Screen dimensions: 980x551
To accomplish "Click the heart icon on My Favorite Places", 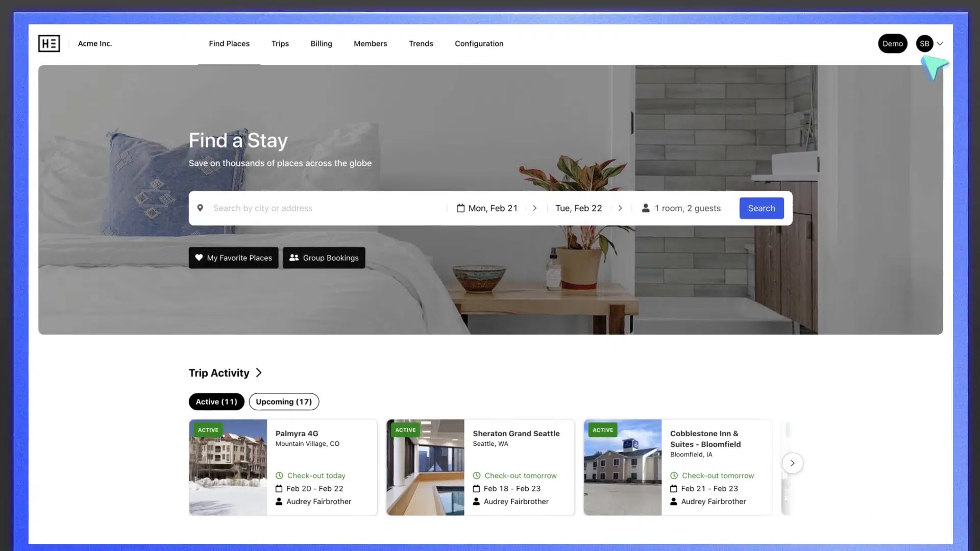I will (x=199, y=258).
